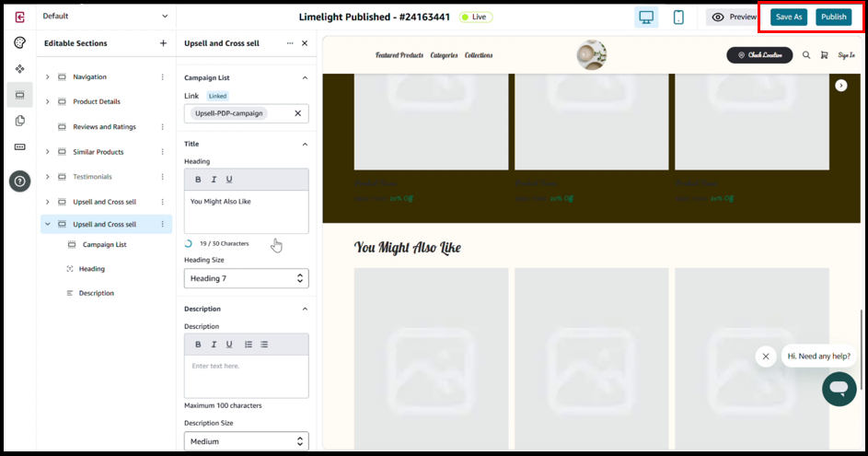Close the Upsell and Cross sell panel
The width and height of the screenshot is (868, 456).
pyautogui.click(x=305, y=43)
